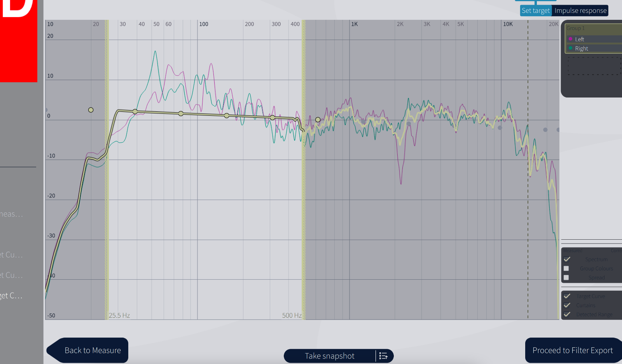Click the Right channel green dot
Viewport: 622px width, 364px height.
570,49
